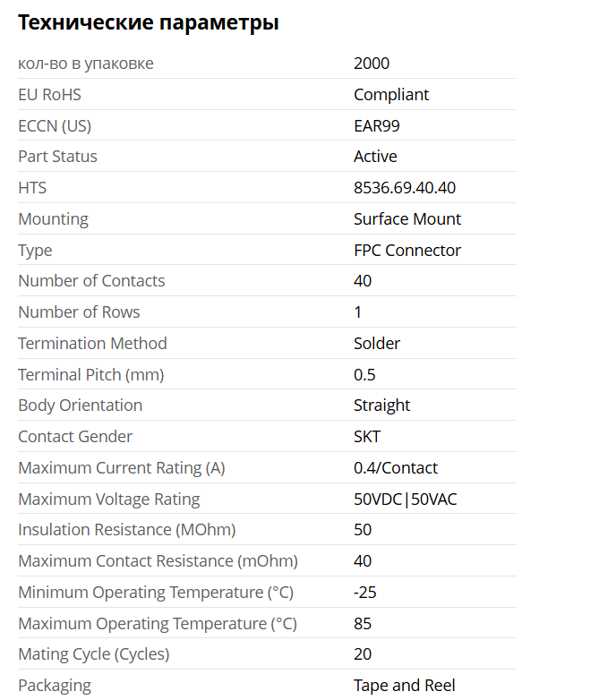Select the '0.4/Contact' current rating value

point(396,467)
